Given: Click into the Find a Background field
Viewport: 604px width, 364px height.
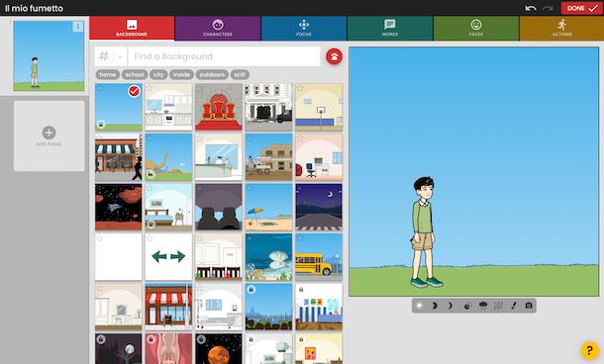Looking at the screenshot, I should click(224, 56).
